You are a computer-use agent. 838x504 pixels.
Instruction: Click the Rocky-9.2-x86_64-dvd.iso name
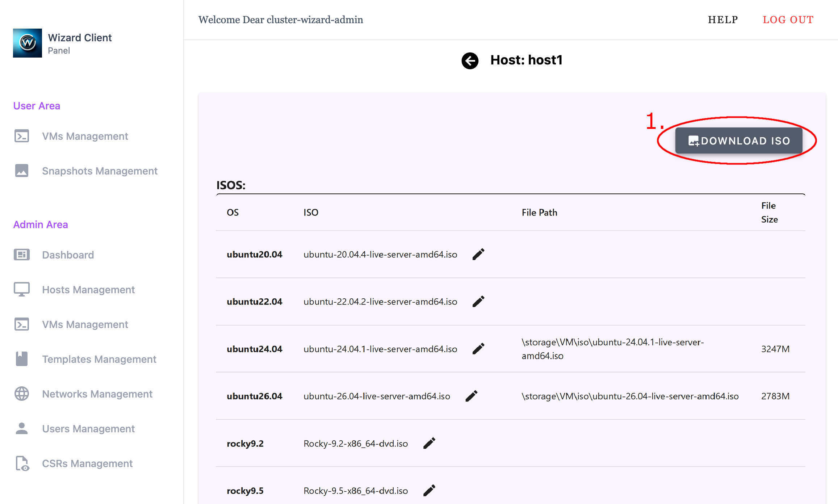[356, 444]
